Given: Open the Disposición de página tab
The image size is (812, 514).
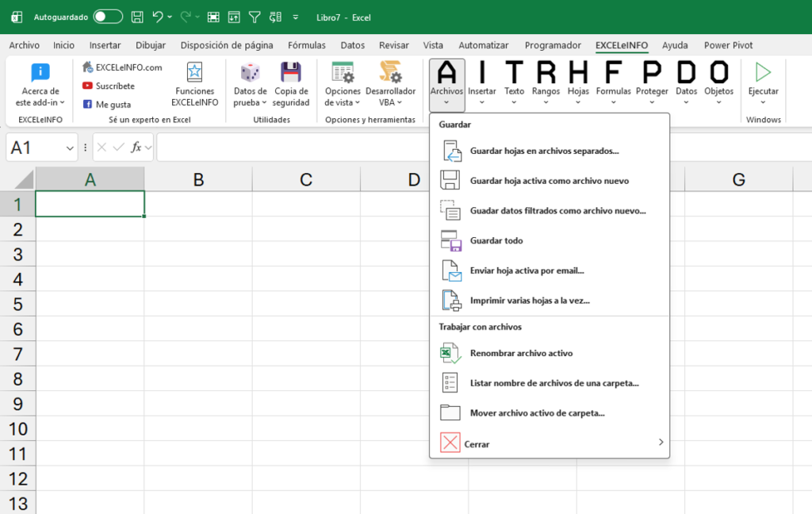Looking at the screenshot, I should pyautogui.click(x=227, y=45).
